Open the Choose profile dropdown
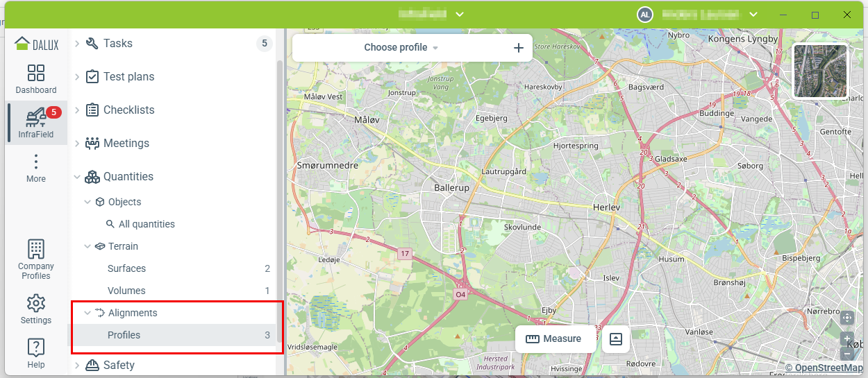The height and width of the screenshot is (378, 868). coord(401,48)
